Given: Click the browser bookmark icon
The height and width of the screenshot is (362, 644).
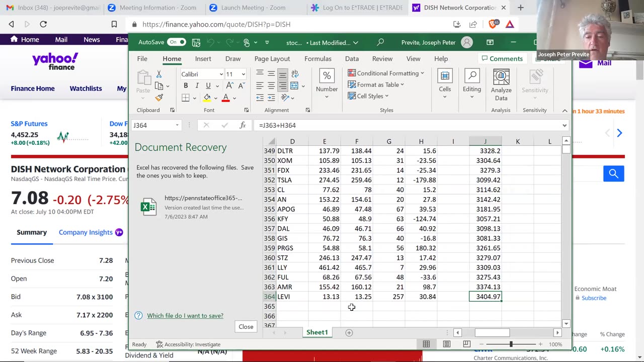Looking at the screenshot, I should (x=114, y=24).
